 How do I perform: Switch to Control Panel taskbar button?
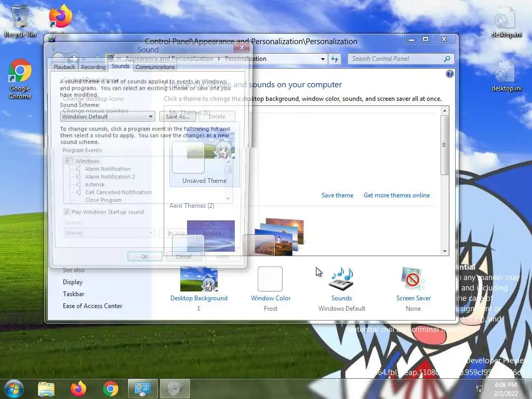point(142,389)
